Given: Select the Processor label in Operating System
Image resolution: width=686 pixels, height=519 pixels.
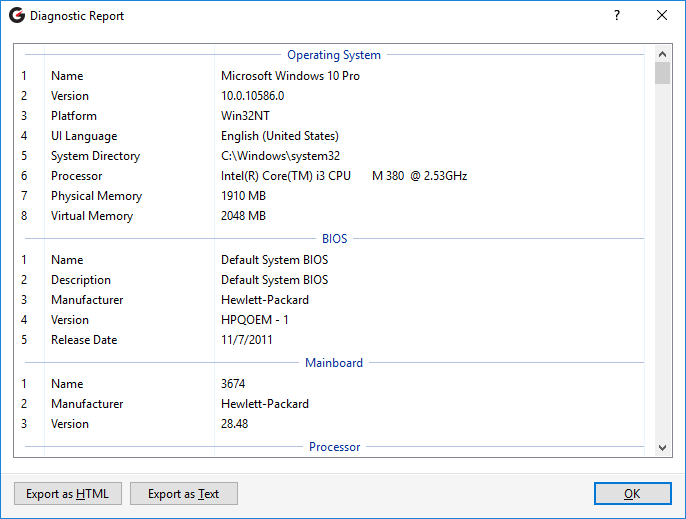Looking at the screenshot, I should tap(77, 176).
